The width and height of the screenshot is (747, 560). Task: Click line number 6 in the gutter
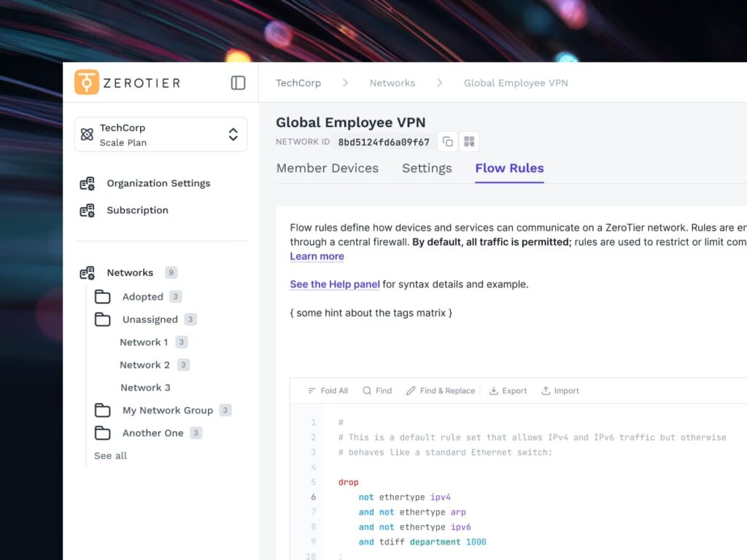(313, 497)
